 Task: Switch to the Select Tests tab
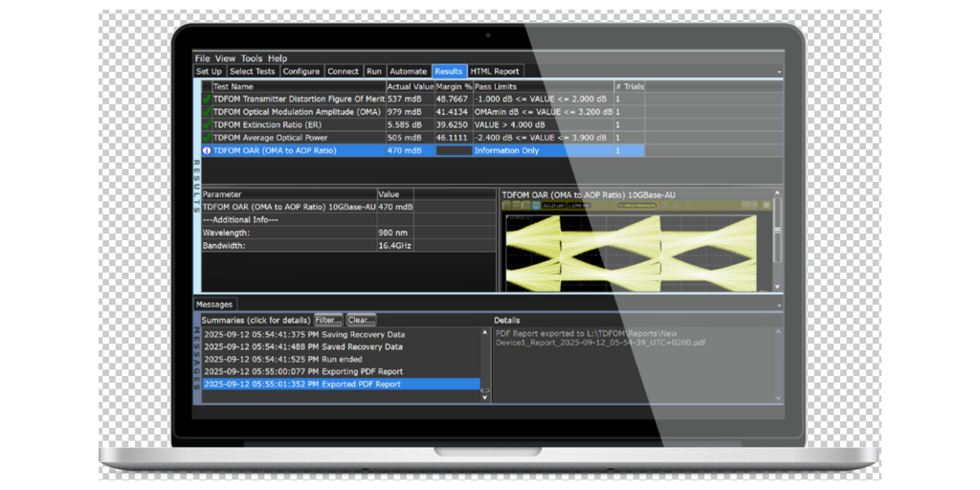tap(252, 71)
